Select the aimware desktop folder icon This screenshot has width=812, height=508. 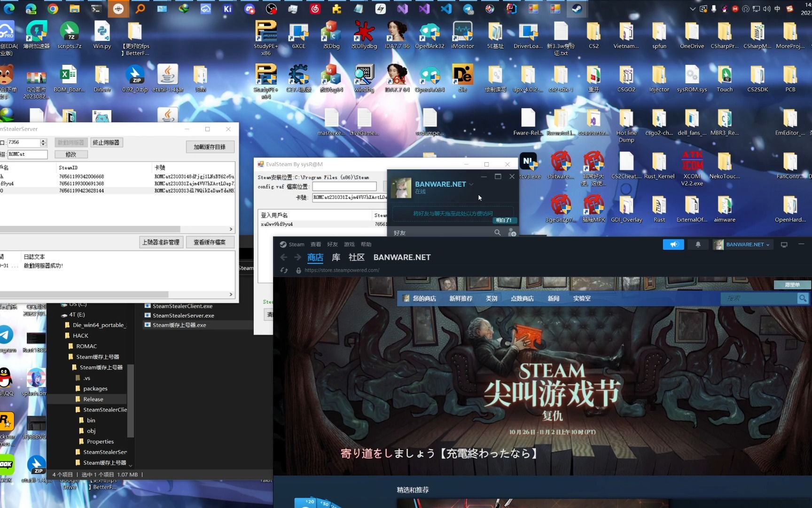click(x=725, y=208)
